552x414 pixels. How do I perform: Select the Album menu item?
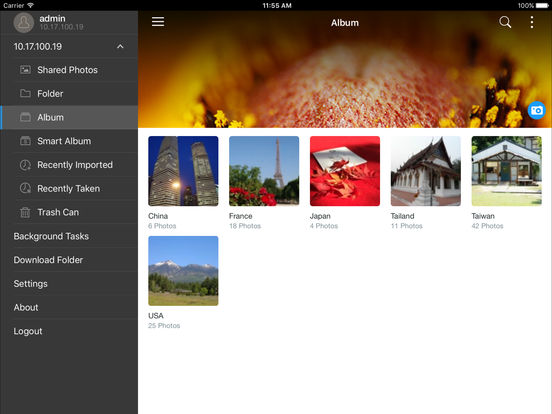click(x=69, y=117)
